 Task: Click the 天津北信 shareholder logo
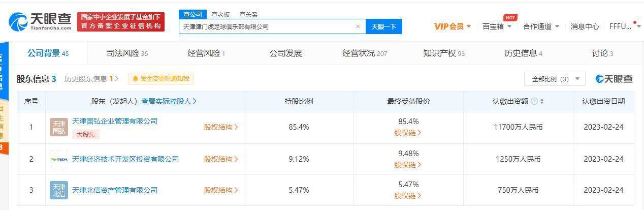(x=58, y=190)
